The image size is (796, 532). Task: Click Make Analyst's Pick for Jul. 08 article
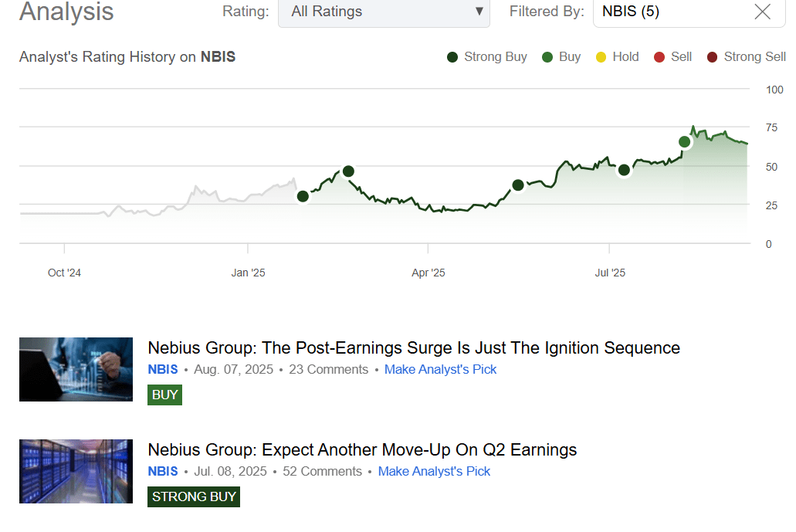point(434,472)
